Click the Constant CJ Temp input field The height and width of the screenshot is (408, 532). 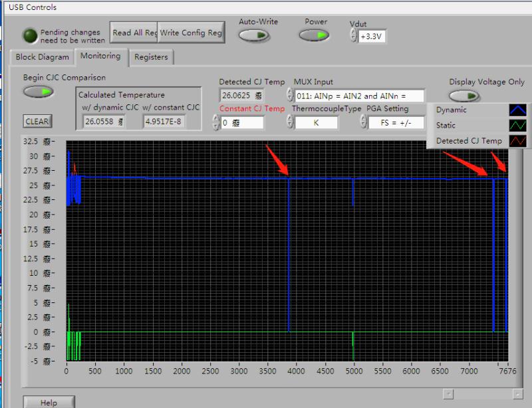(x=242, y=122)
